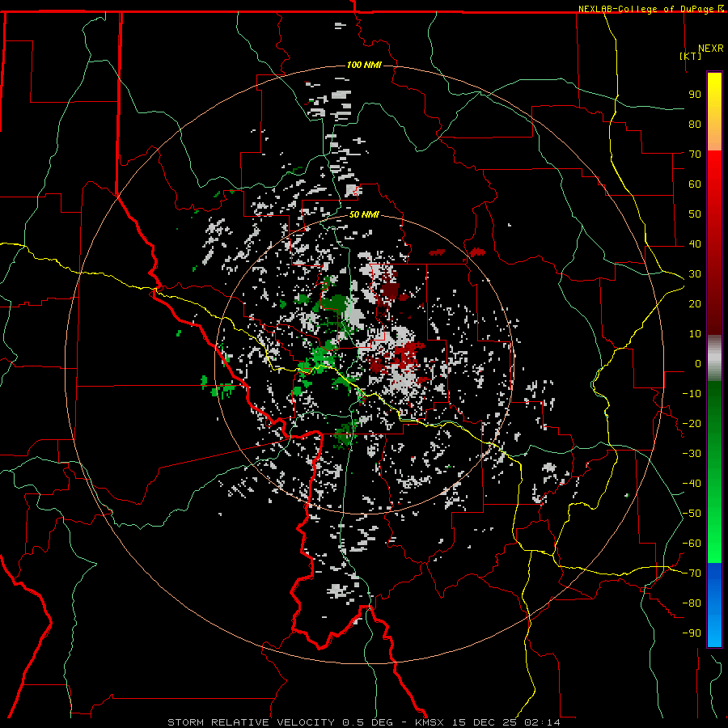Screen dimensions: 728x728
Task: Click the 10 value on the velocity scale
Action: click(695, 334)
